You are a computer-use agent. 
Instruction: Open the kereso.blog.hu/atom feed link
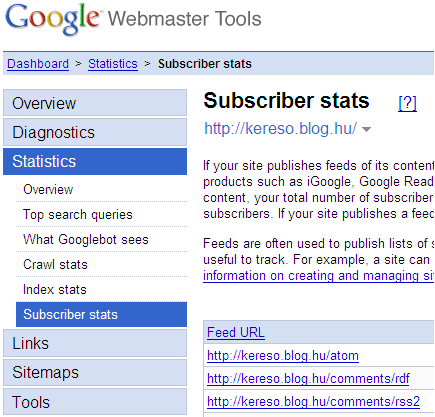[x=283, y=356]
